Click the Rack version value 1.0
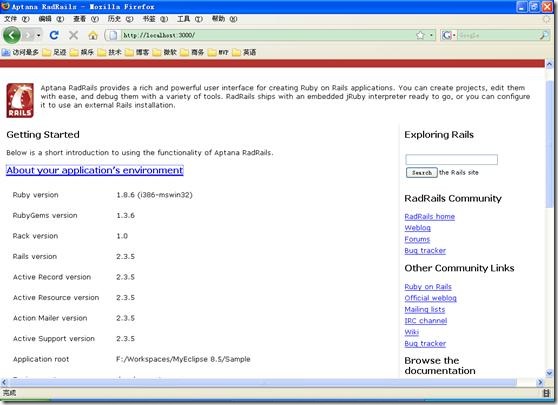 click(x=122, y=236)
